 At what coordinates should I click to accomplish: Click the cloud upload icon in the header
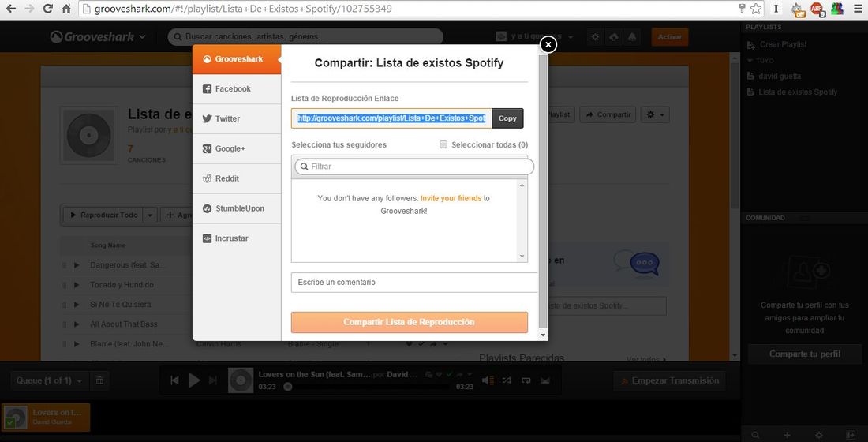tap(613, 37)
